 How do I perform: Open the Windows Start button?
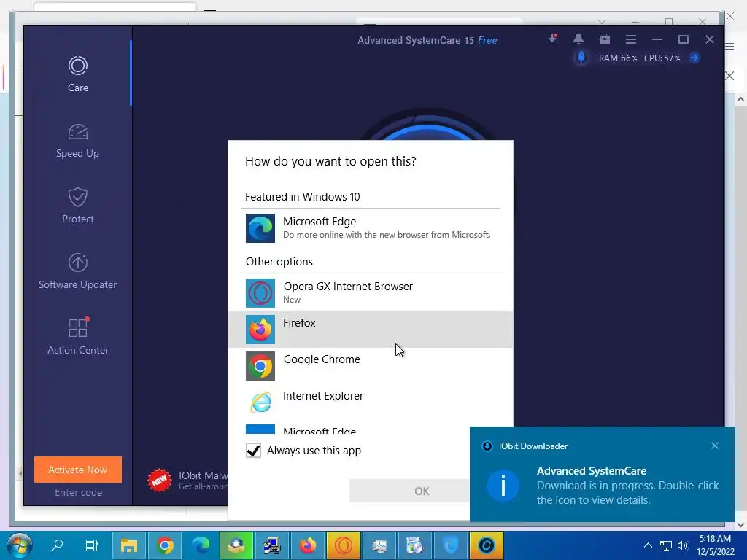pos(20,545)
